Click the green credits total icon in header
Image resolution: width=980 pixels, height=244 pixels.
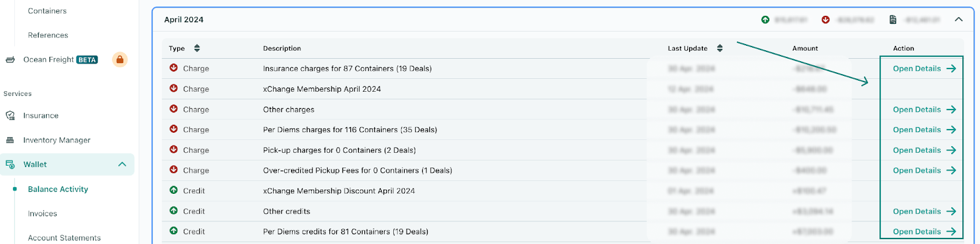(765, 20)
